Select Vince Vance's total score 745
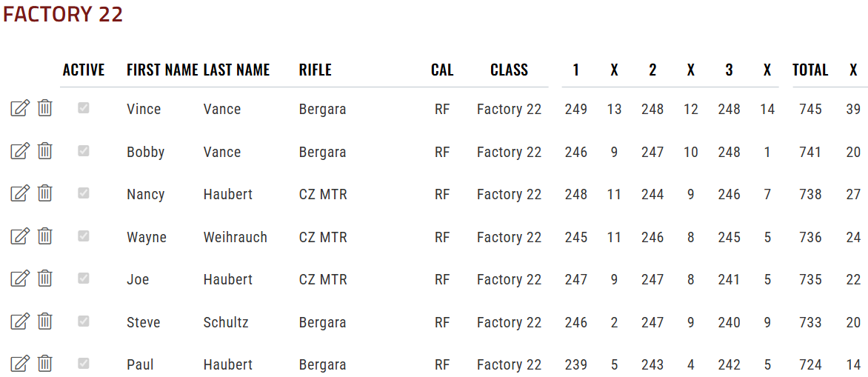 (810, 109)
